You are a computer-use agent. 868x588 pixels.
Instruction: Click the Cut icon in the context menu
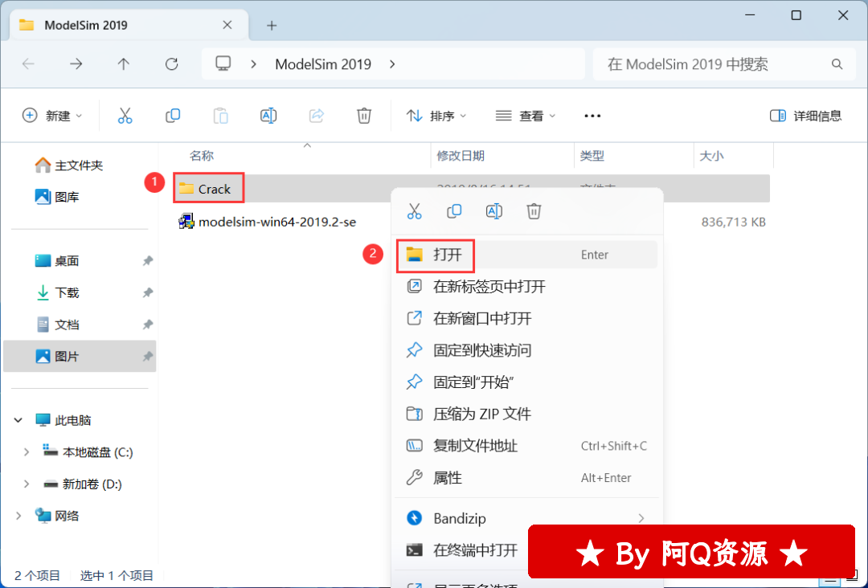click(x=414, y=211)
